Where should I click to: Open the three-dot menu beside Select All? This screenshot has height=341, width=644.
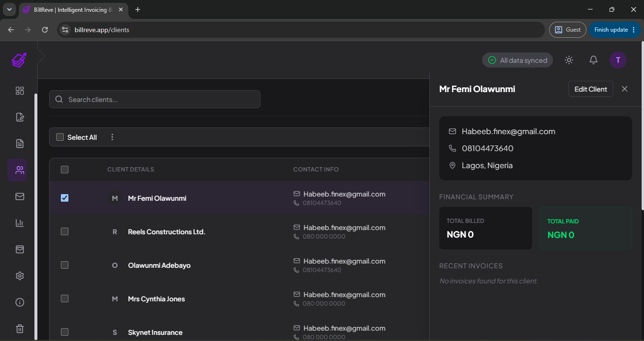[x=112, y=137]
